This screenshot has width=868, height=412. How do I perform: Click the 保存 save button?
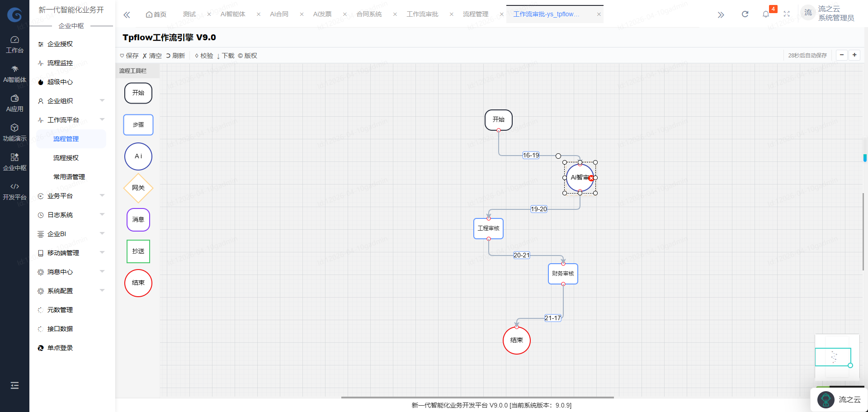click(129, 56)
